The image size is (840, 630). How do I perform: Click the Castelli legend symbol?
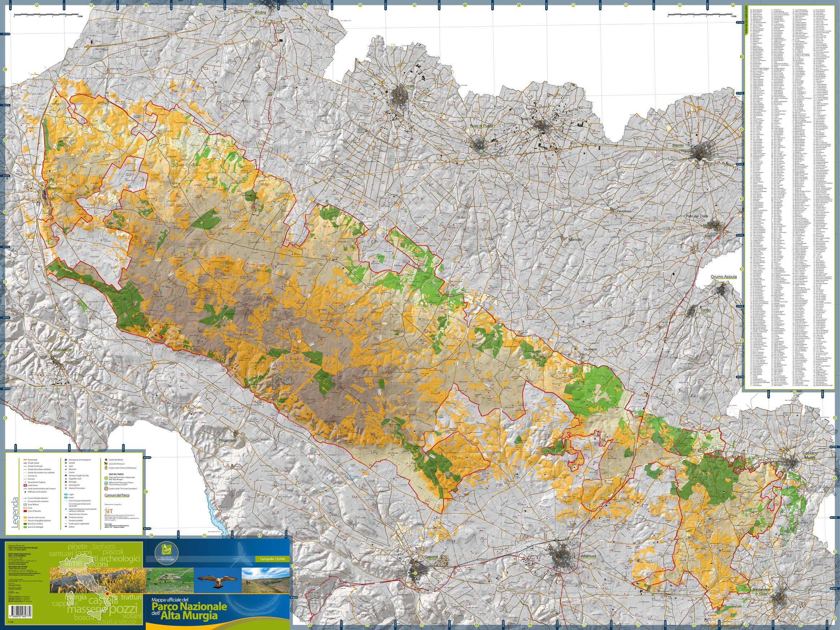(66, 463)
